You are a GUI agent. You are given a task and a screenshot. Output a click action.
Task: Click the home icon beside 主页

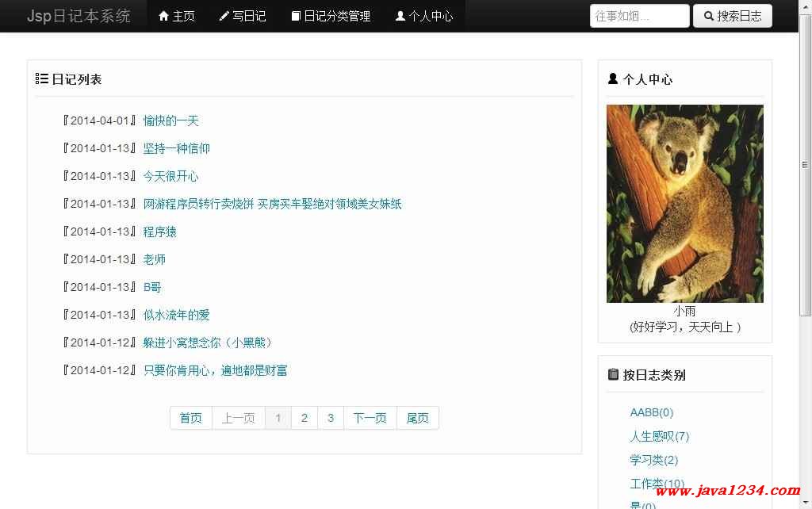163,16
